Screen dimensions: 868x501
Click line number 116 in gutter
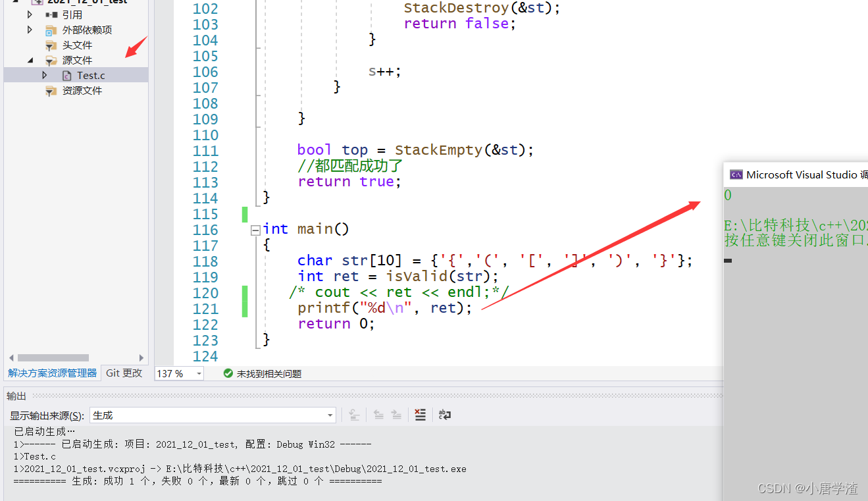(205, 230)
